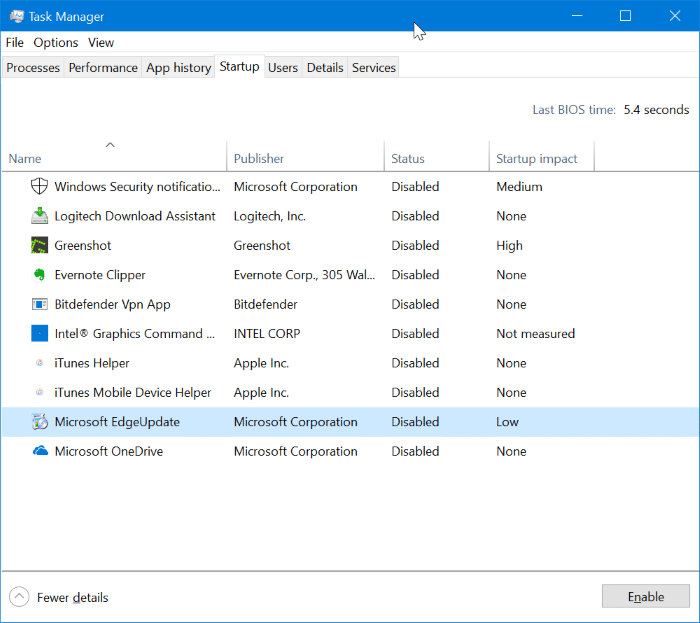Image resolution: width=700 pixels, height=623 pixels.
Task: Minimize the Task Manager window
Action: point(577,16)
